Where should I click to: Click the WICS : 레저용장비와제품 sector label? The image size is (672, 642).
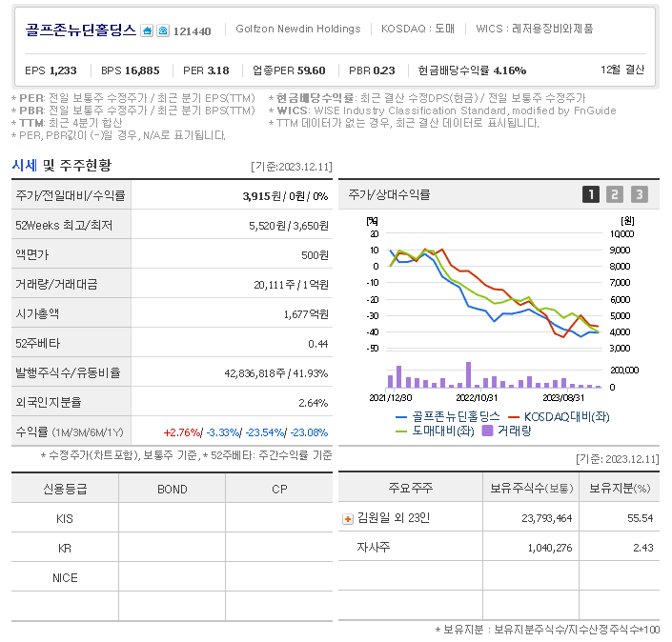point(535,29)
